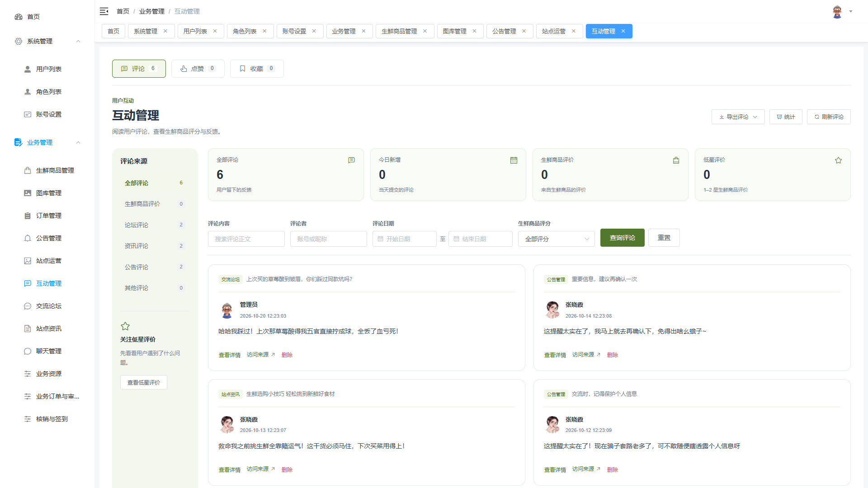The width and height of the screenshot is (868, 488).
Task: Open the 导出评论 dropdown button
Action: 738,117
